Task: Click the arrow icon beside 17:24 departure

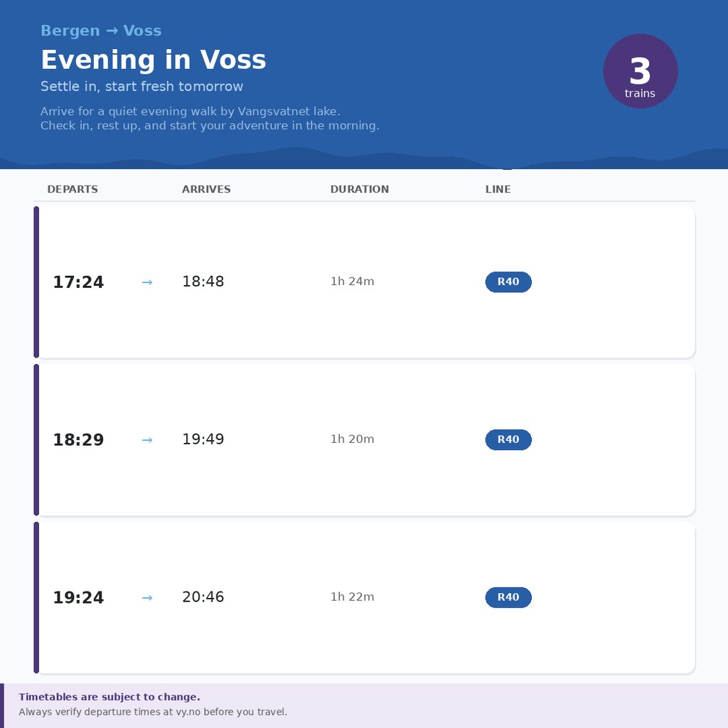Action: click(x=147, y=282)
